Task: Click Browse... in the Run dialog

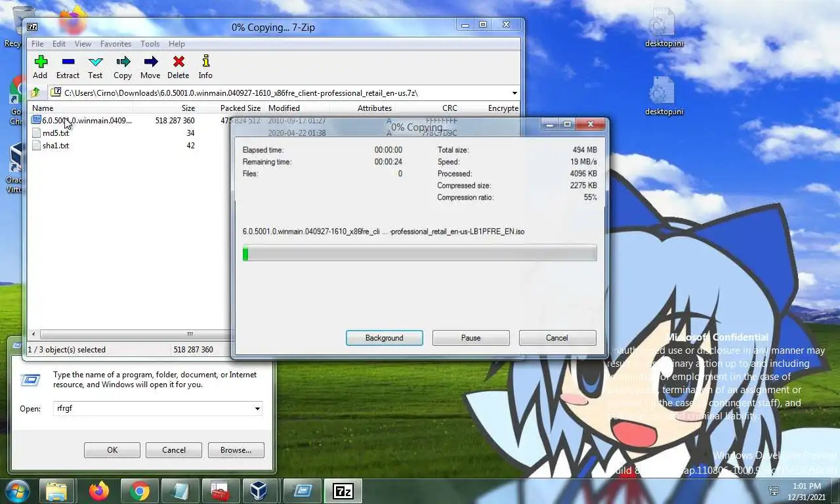Action: (x=236, y=450)
